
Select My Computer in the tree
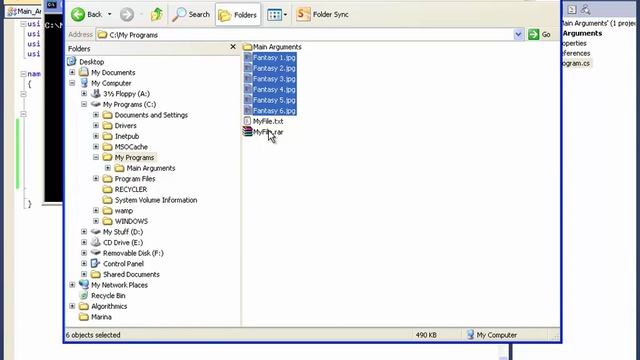(x=111, y=83)
